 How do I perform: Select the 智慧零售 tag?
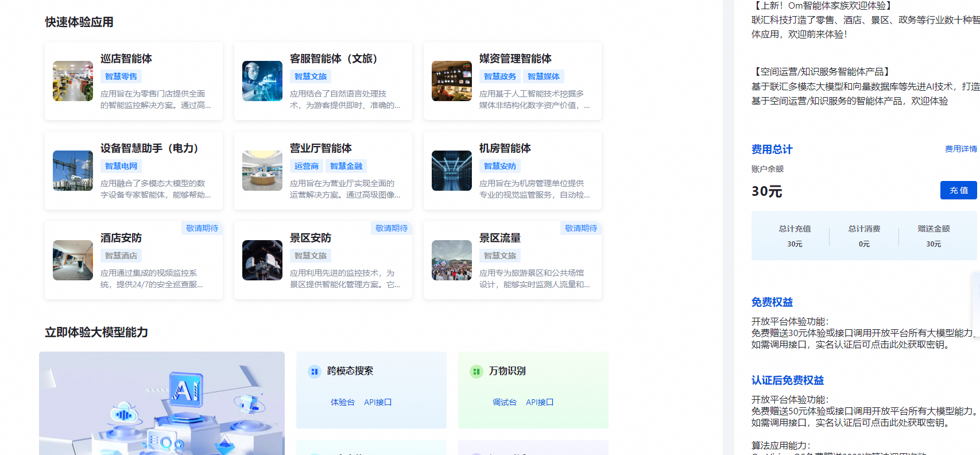121,76
